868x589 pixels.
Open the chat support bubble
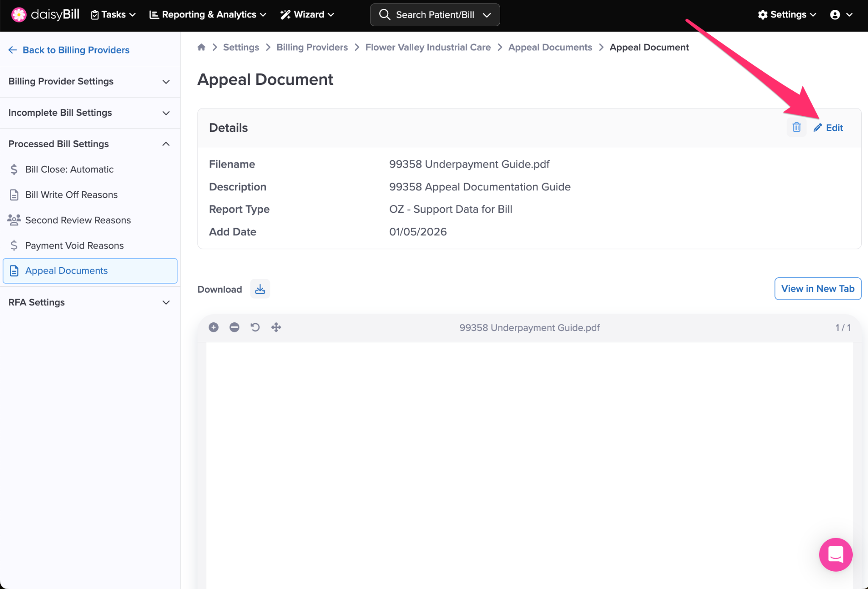click(x=835, y=555)
